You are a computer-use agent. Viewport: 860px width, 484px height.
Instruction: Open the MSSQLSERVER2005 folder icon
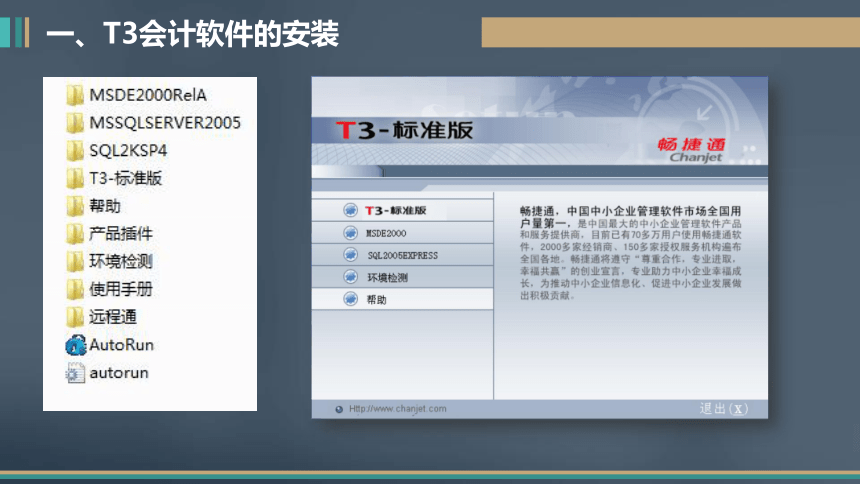(x=75, y=123)
